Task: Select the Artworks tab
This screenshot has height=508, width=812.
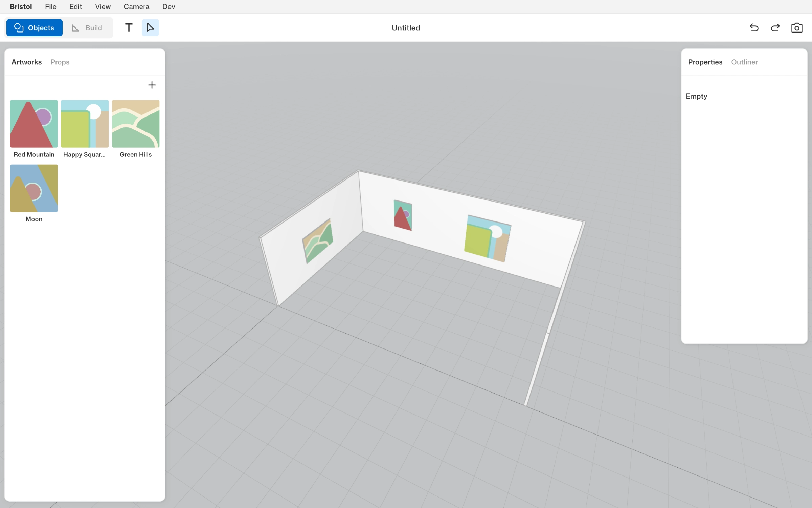Action: point(26,62)
